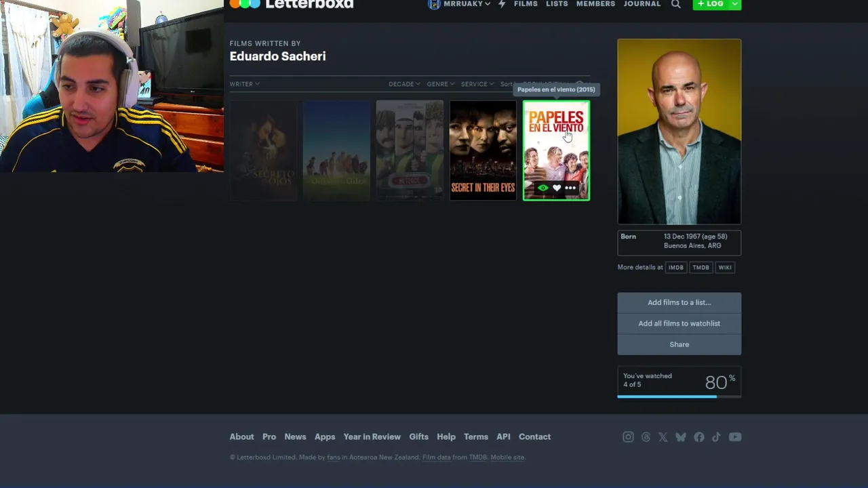Open Letterboxd Facebook icon in footer

tap(699, 437)
